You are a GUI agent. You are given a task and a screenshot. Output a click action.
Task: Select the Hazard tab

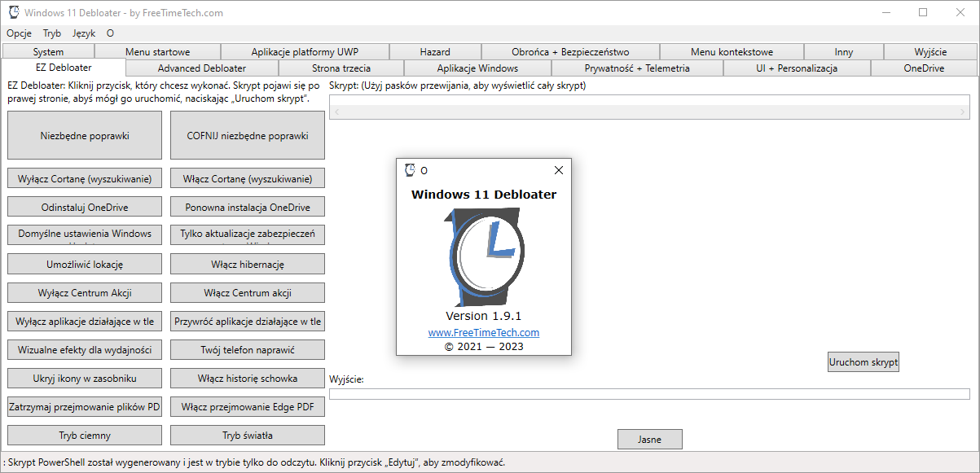point(435,52)
